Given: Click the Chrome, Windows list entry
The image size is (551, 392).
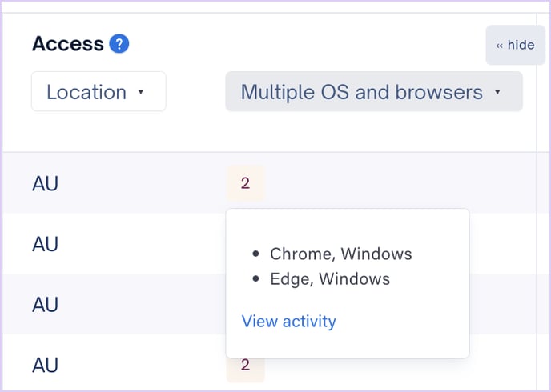Looking at the screenshot, I should tap(341, 254).
